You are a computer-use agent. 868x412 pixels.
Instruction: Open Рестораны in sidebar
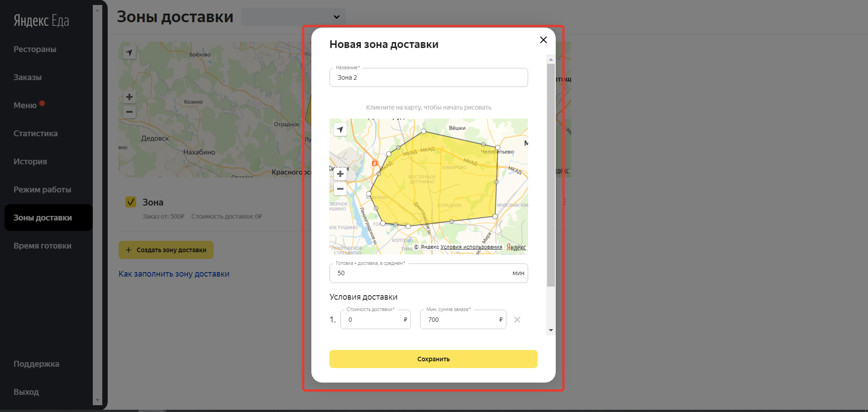tap(35, 49)
